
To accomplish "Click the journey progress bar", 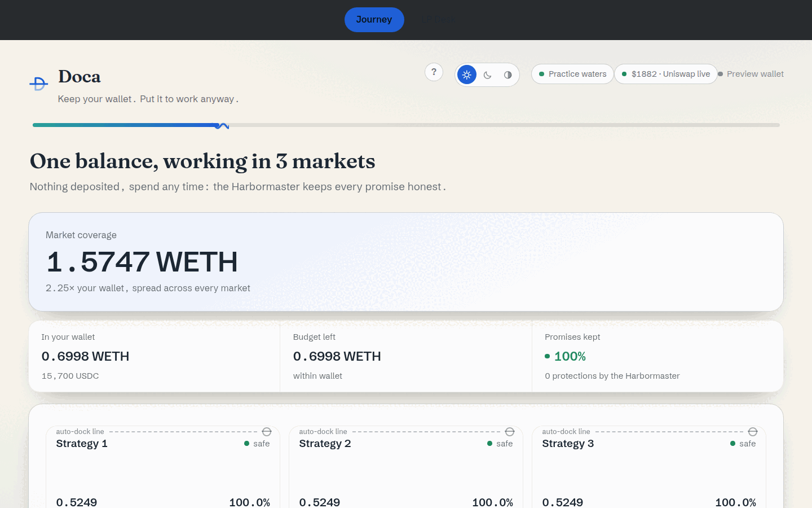I will tap(406, 125).
